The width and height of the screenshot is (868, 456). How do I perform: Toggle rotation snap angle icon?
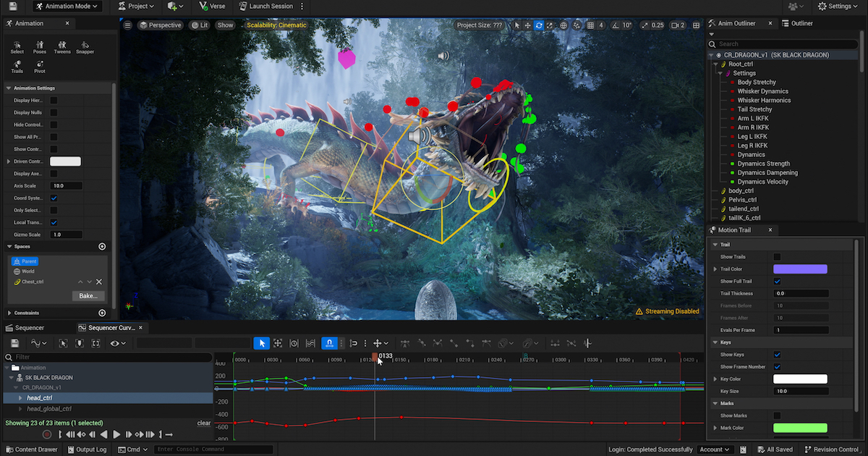(616, 25)
